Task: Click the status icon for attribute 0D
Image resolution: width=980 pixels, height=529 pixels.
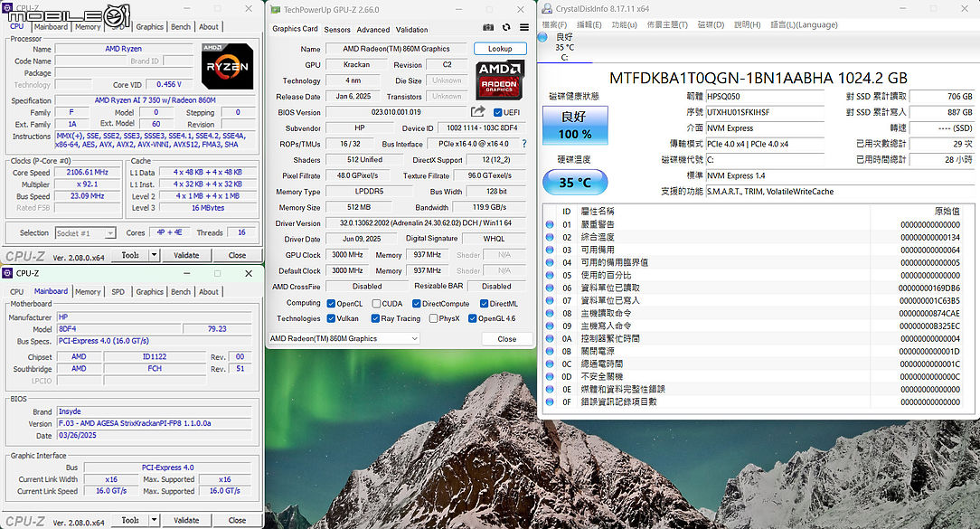Action: [550, 376]
